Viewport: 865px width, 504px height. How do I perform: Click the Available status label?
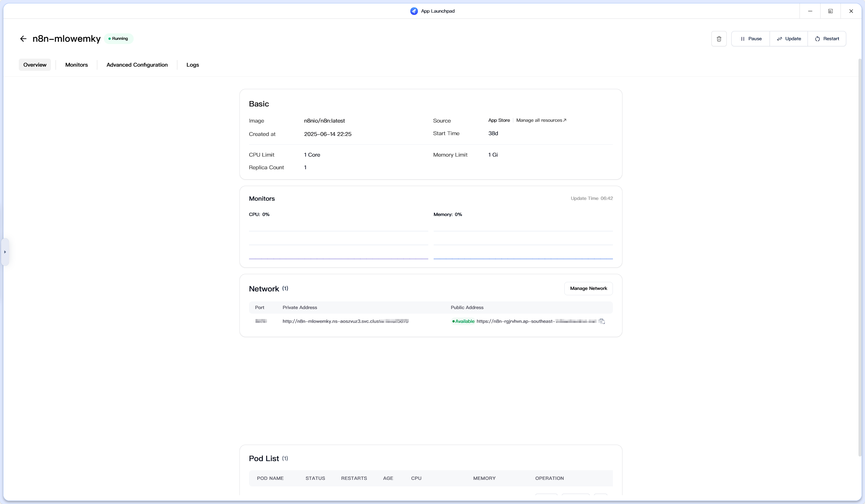pos(463,321)
